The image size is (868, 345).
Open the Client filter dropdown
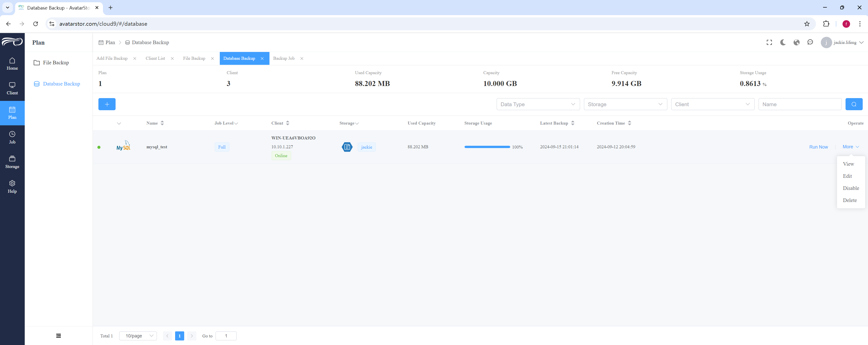tap(712, 104)
